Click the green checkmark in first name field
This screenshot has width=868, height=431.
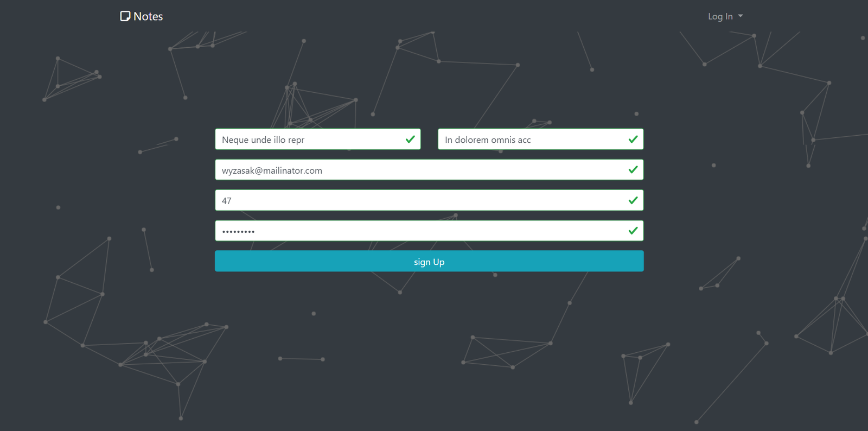410,140
